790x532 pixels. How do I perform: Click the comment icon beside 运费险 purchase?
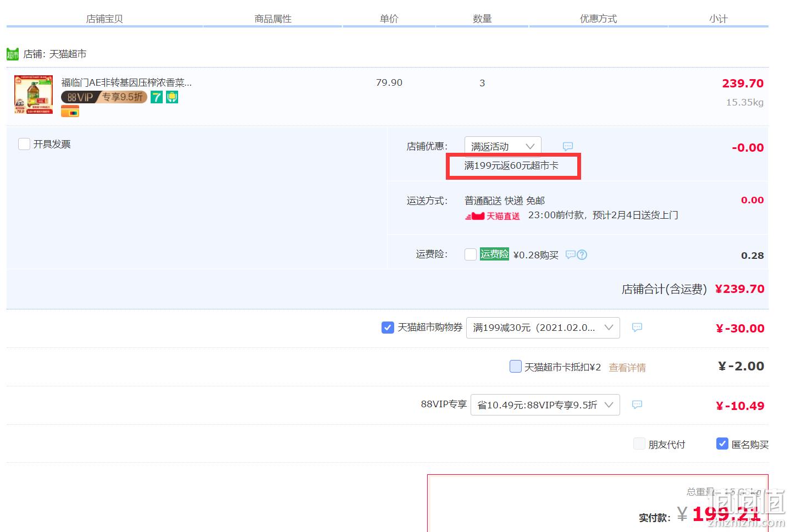[571, 254]
